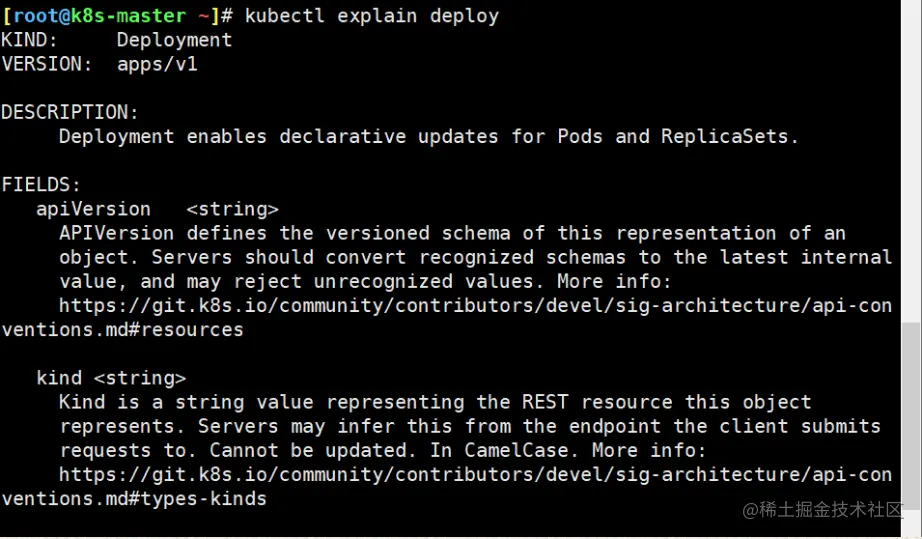Click the 'KIND:' label
The image size is (922, 539).
29,40
